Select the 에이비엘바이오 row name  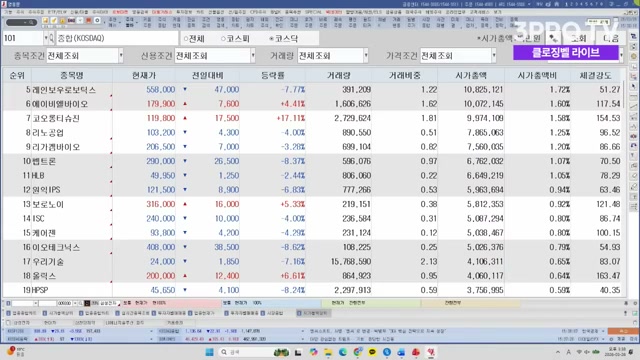[x=60, y=104]
